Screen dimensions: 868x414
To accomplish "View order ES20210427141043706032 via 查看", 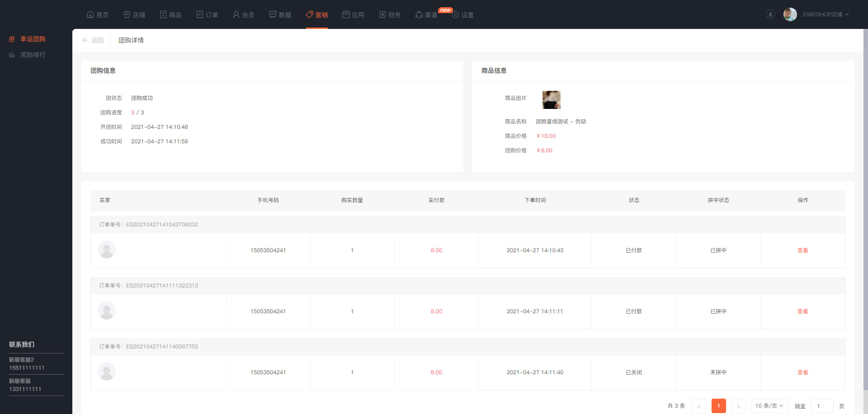I will coord(802,250).
